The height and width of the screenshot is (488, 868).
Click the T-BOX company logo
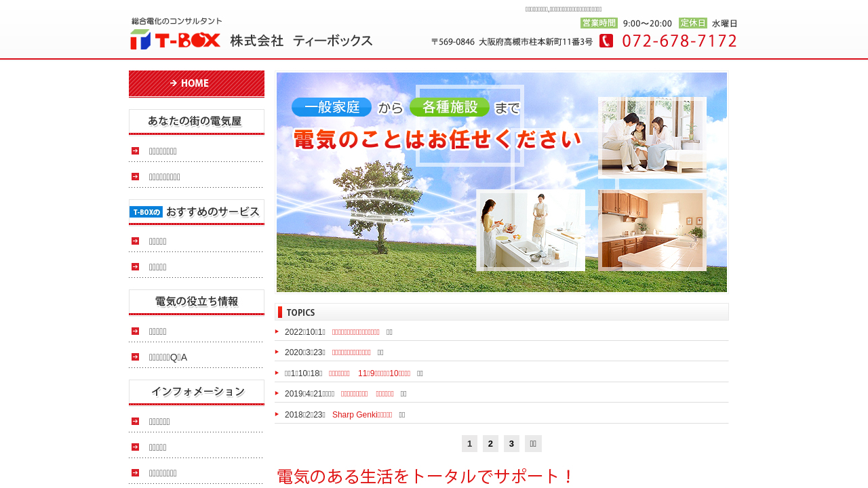[251, 35]
